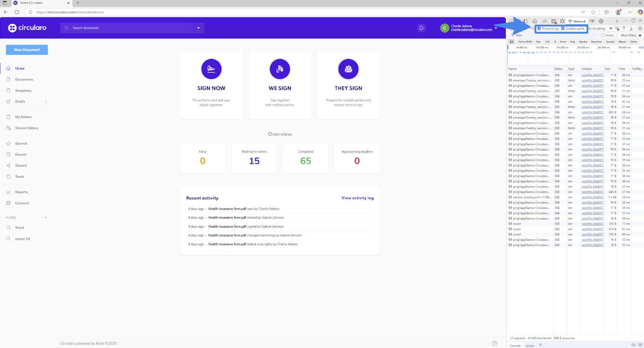The image size is (644, 348).
Task: Open the help question mark icon at page bottom
Action: [x=495, y=344]
